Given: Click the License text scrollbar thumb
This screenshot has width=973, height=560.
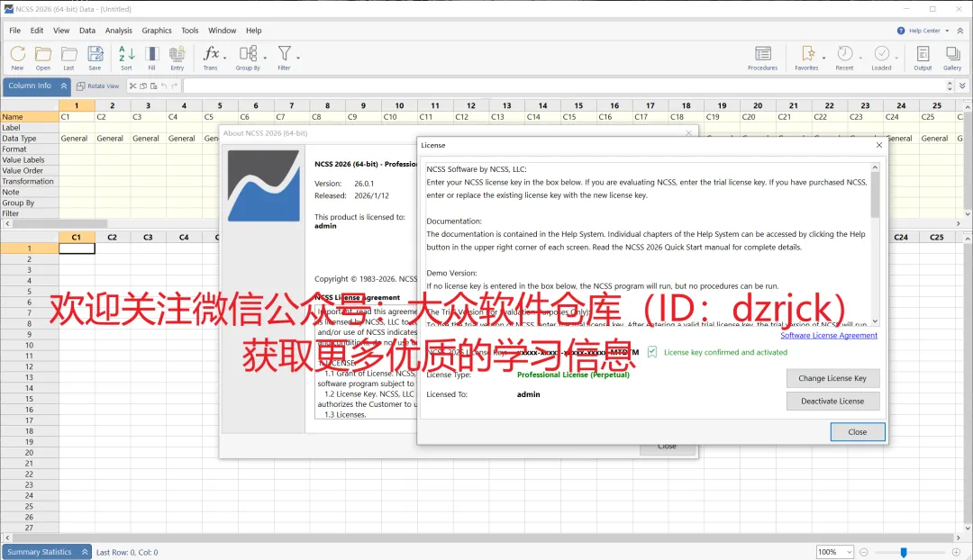Looking at the screenshot, I should pyautogui.click(x=875, y=194).
